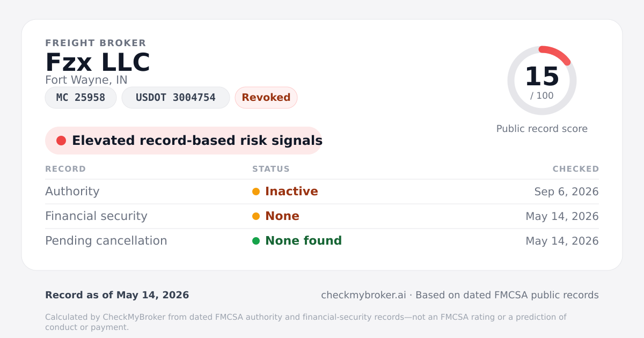The image size is (644, 338).
Task: Click the Record as of May 14, 2026 text
Action: click(x=117, y=295)
